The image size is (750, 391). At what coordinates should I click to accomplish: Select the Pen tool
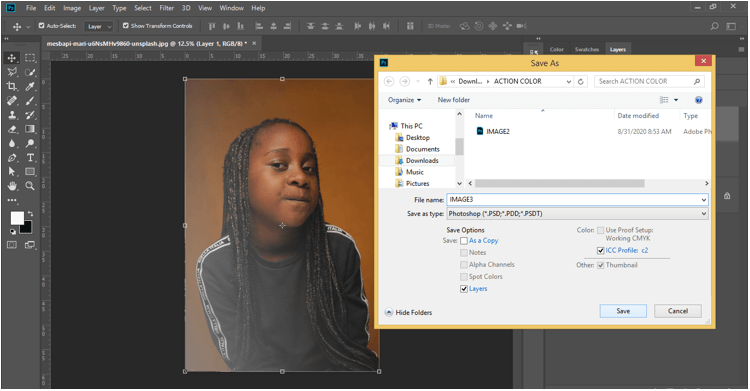coord(12,157)
